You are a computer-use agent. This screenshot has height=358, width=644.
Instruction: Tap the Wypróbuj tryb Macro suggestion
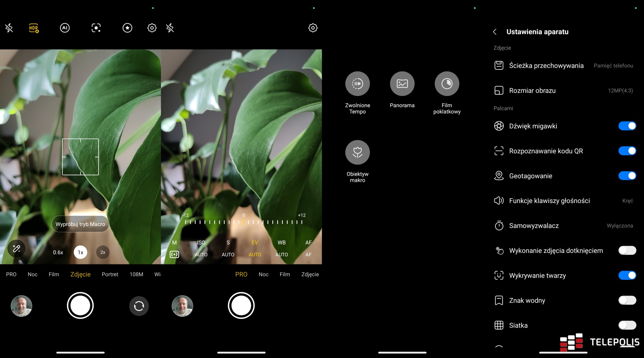pos(80,224)
